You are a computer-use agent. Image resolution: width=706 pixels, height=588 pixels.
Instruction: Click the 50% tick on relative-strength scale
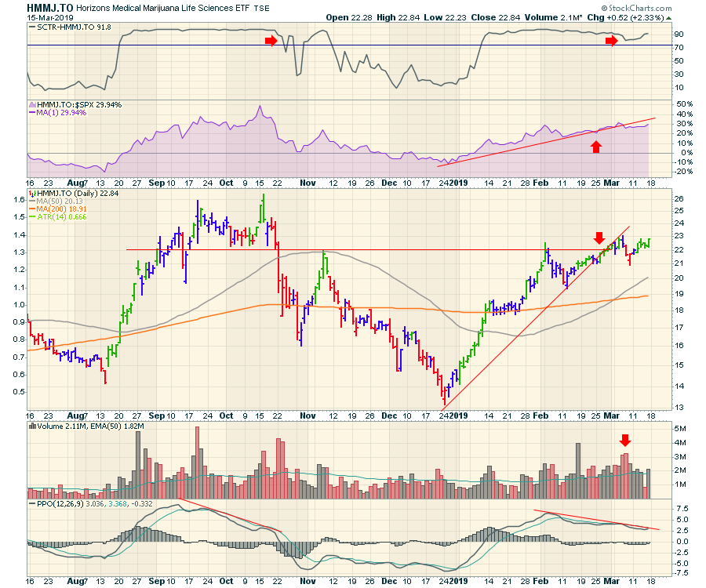pos(684,104)
